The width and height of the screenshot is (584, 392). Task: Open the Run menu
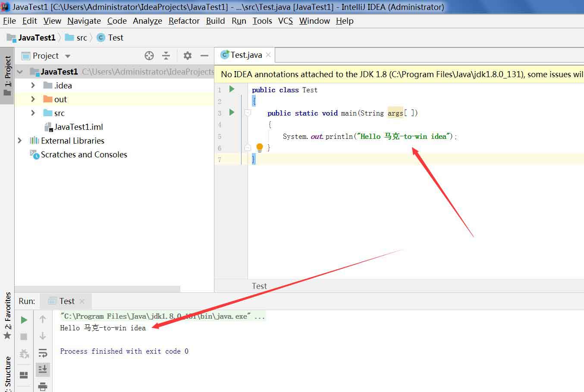(239, 21)
